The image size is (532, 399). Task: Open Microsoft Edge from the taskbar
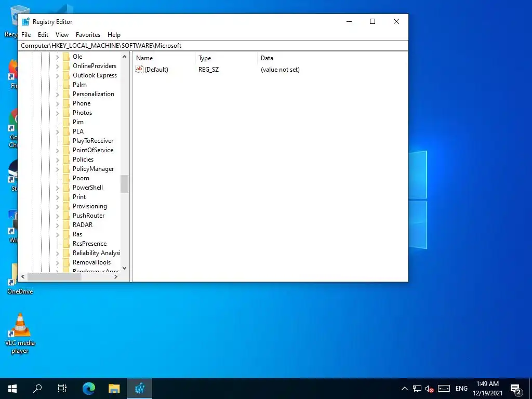pos(89,389)
